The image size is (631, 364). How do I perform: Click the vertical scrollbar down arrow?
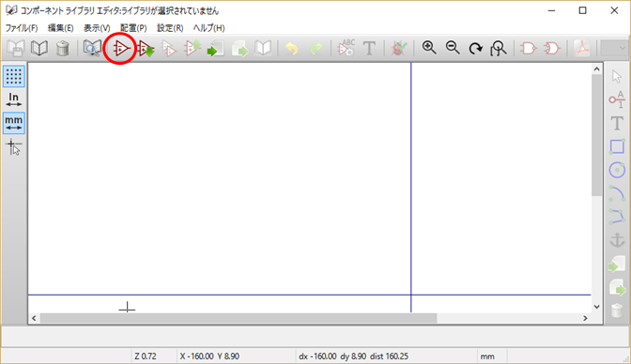coord(597,307)
